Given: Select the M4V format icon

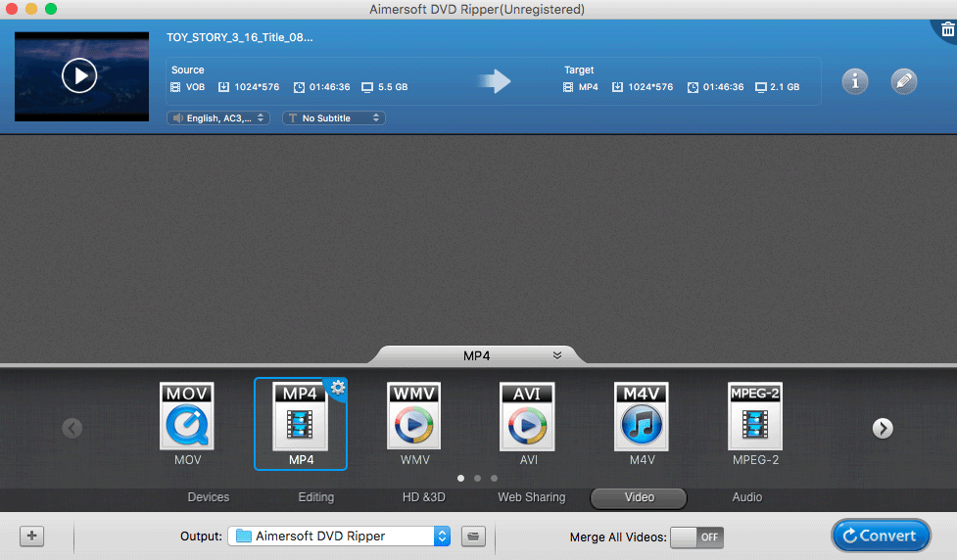Looking at the screenshot, I should click(642, 417).
